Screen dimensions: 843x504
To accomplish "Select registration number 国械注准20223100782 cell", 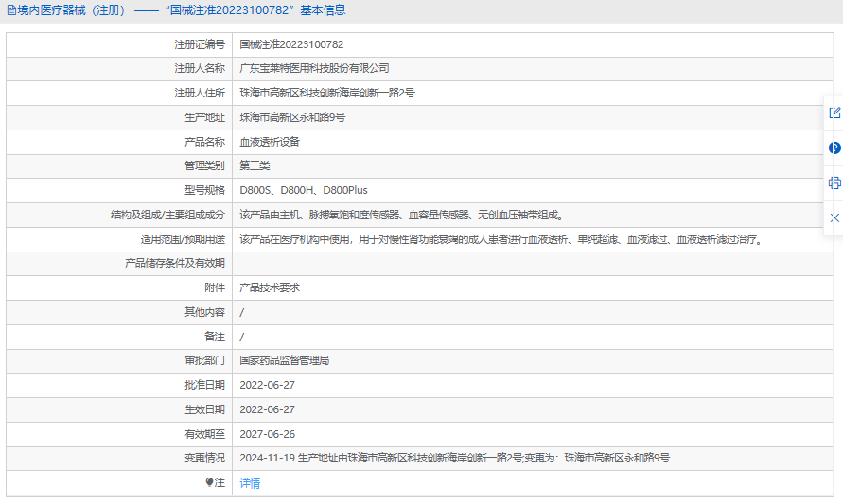I will tap(533, 44).
